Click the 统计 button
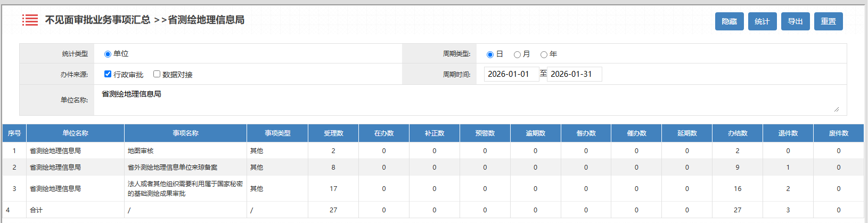Screen dimensions: 868x223 pos(762,21)
